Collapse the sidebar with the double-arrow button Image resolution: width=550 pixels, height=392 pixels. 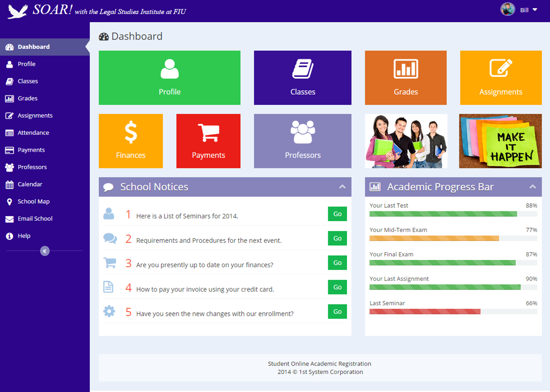click(45, 251)
